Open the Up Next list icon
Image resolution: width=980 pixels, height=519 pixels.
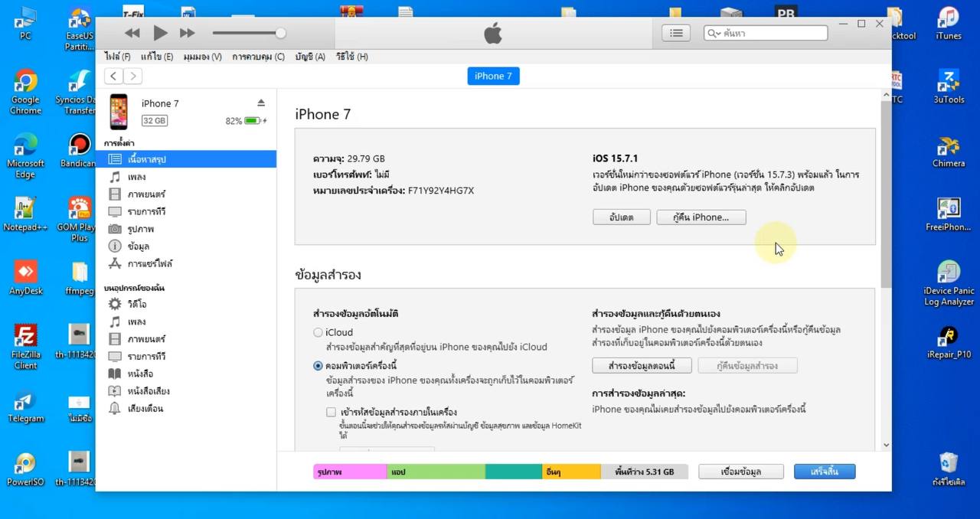point(676,32)
